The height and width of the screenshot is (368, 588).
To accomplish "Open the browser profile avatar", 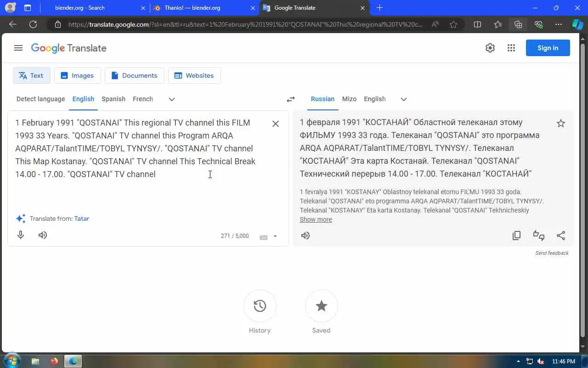I will (10, 8).
